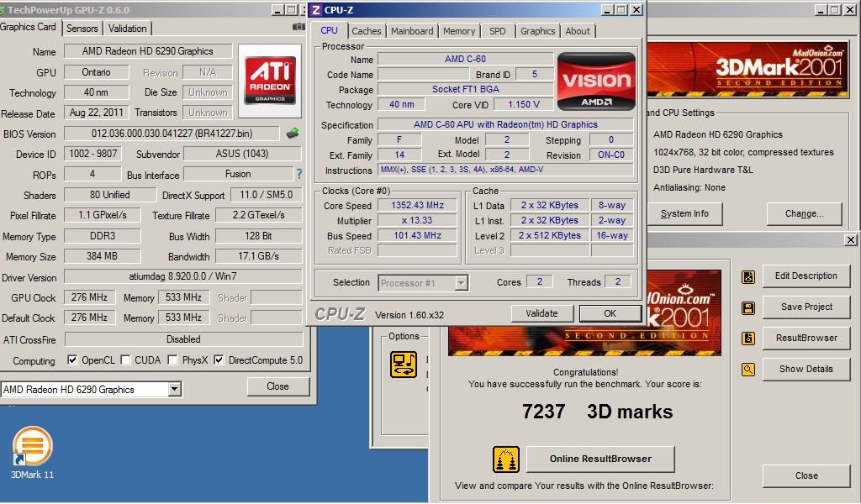Click the Specification field in CPU-Z
This screenshot has height=504, width=861.
pos(505,124)
